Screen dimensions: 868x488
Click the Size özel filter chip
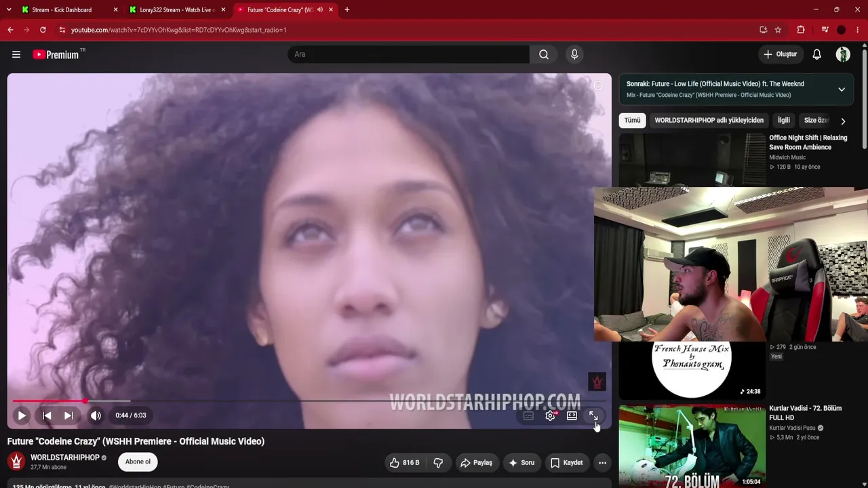coord(816,121)
